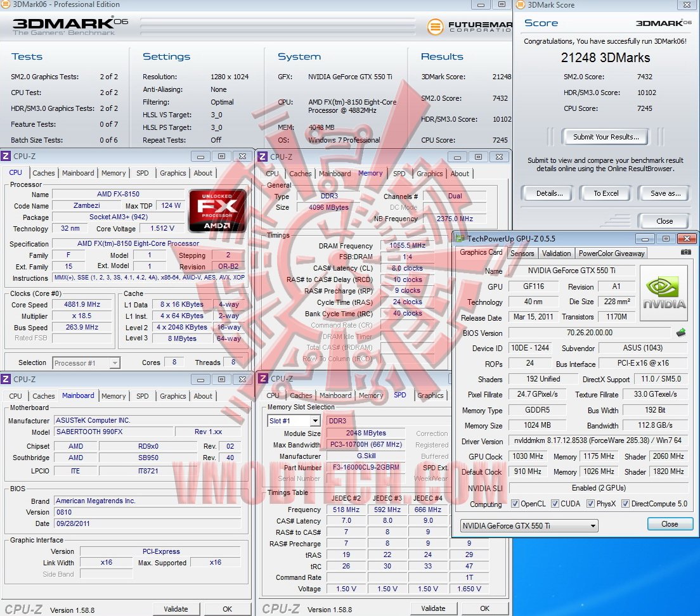Viewport: 700px width, 616px height.
Task: Open the GPU selector dropdown in GPU-Z
Action: tap(529, 526)
